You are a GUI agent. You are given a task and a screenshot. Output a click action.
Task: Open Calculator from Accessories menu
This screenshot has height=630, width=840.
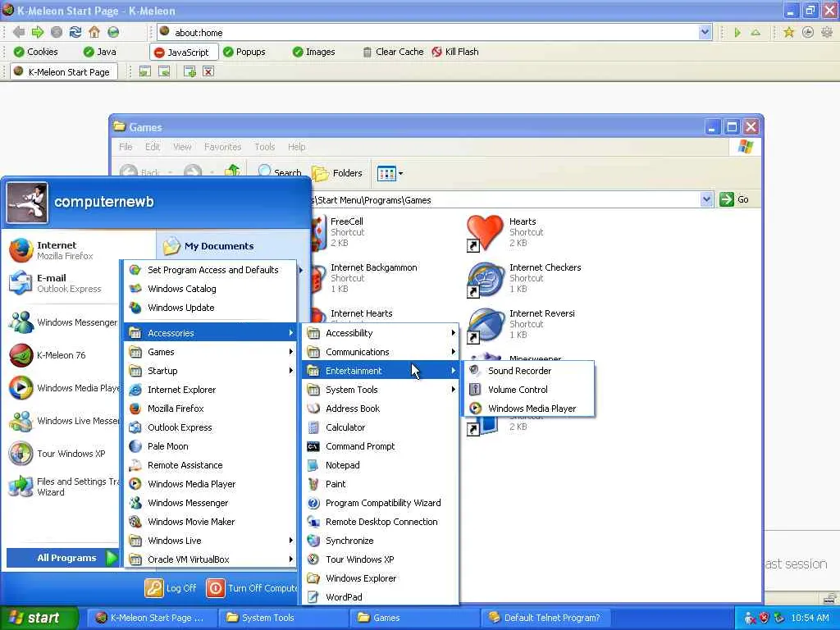(381, 427)
